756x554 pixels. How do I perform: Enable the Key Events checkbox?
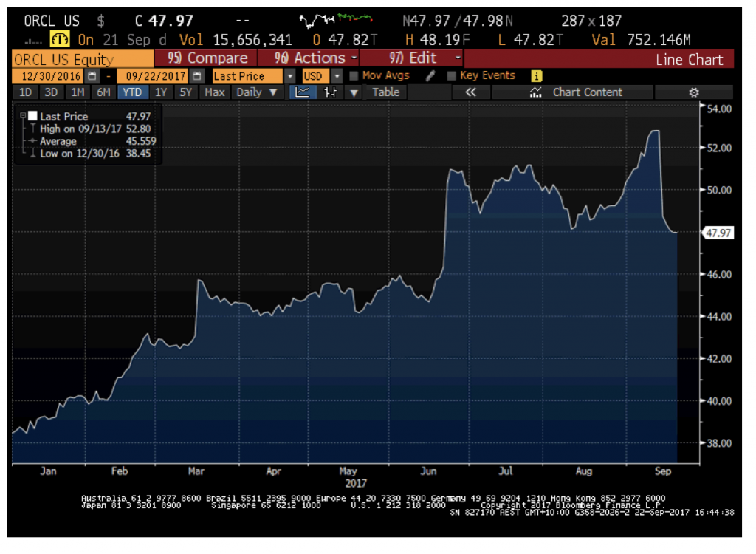pos(451,76)
